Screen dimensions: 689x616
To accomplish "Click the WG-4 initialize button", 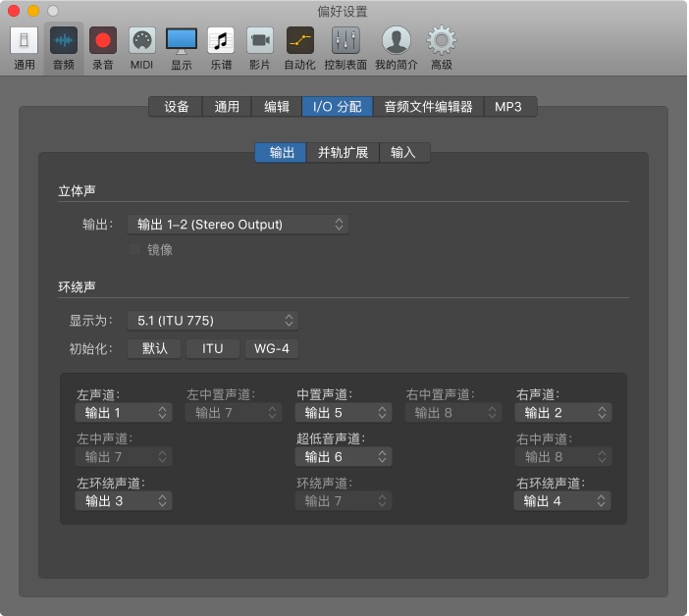I will [272, 348].
